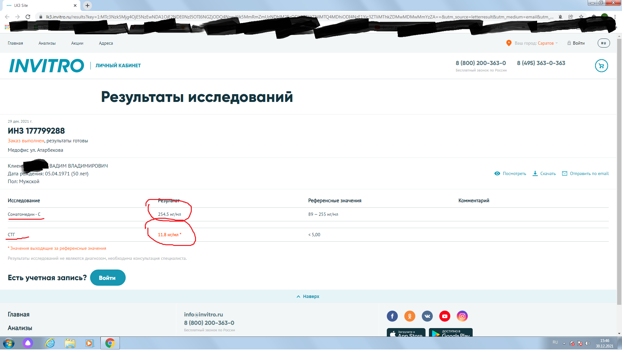Click the orange location pin icon

tap(509, 43)
